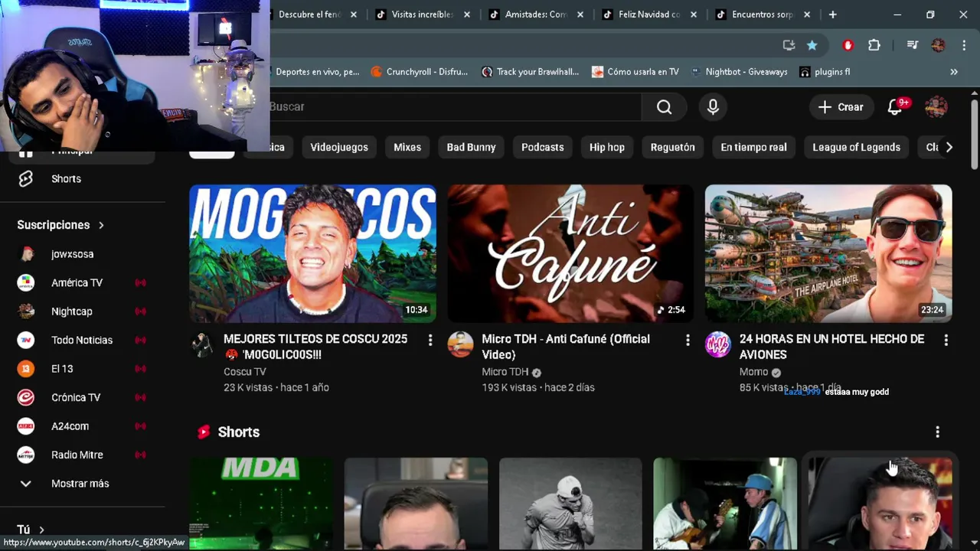Viewport: 980px width, 551px height.
Task: Open Nightbot - Giveaways bookmark
Action: pyautogui.click(x=739, y=72)
